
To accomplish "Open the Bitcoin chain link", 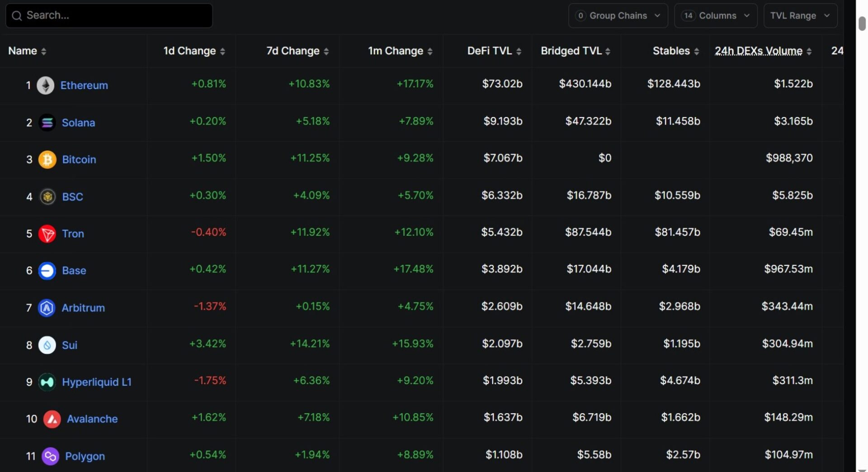I will 79,159.
